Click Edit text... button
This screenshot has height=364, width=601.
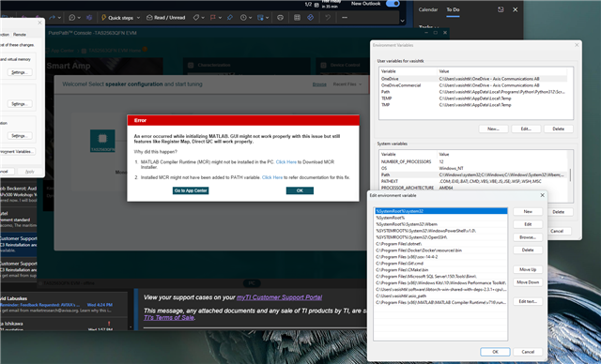click(528, 301)
